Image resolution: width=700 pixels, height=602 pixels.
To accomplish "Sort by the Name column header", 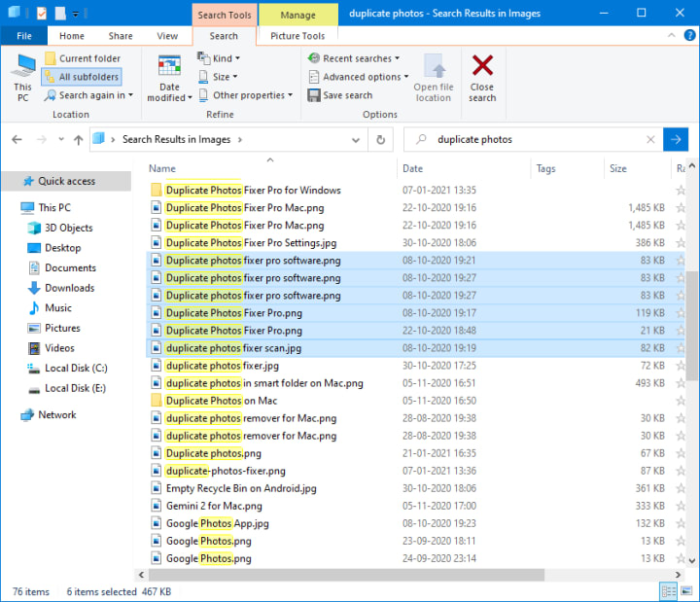I will click(270, 168).
